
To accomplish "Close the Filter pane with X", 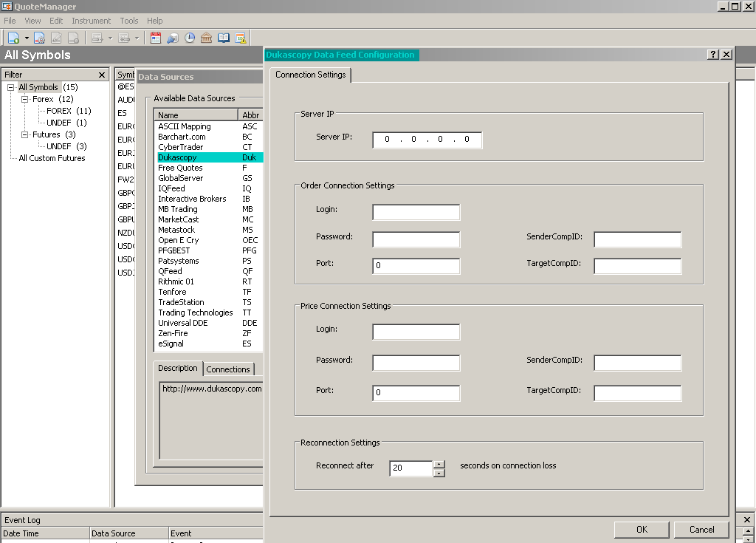I will pyautogui.click(x=102, y=75).
